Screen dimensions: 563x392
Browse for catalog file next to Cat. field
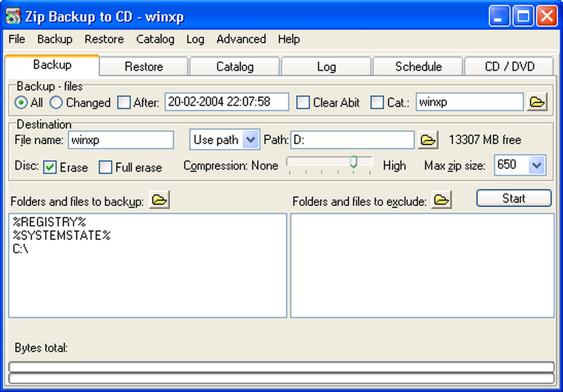pyautogui.click(x=537, y=102)
